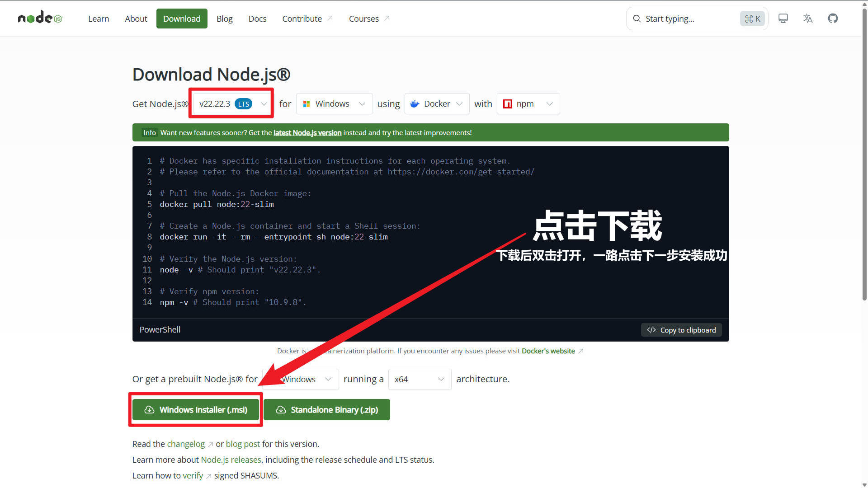Click the Info badge in the green banner
Viewport: 868px width, 488px height.
tap(149, 132)
